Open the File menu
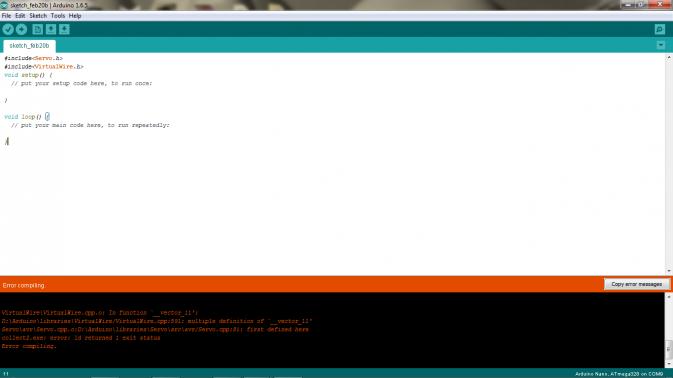673x378 pixels. pyautogui.click(x=6, y=16)
